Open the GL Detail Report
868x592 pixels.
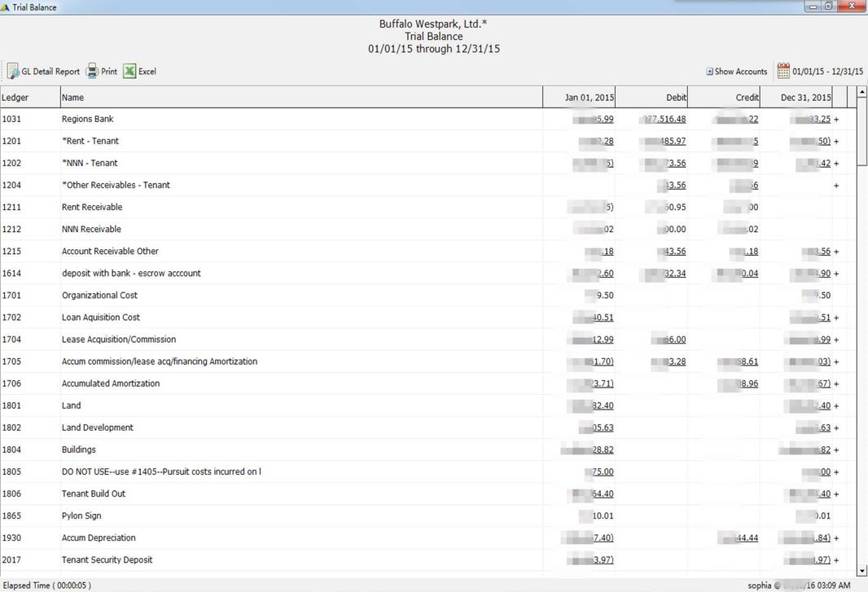pyautogui.click(x=44, y=72)
